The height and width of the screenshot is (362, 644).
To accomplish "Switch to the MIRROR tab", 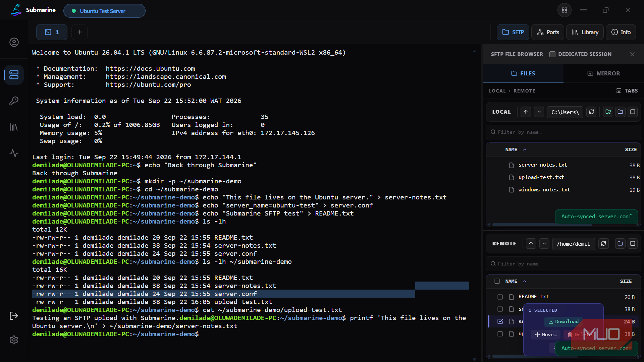I will pyautogui.click(x=603, y=73).
